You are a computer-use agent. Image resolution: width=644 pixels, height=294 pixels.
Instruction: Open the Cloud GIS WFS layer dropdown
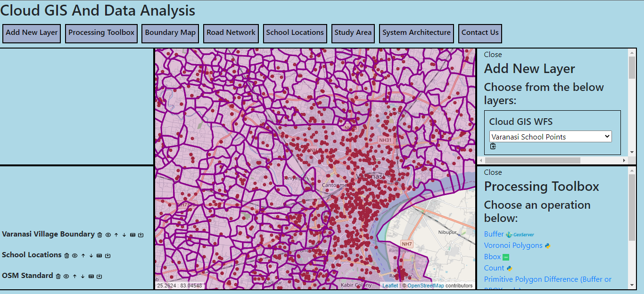click(x=550, y=137)
